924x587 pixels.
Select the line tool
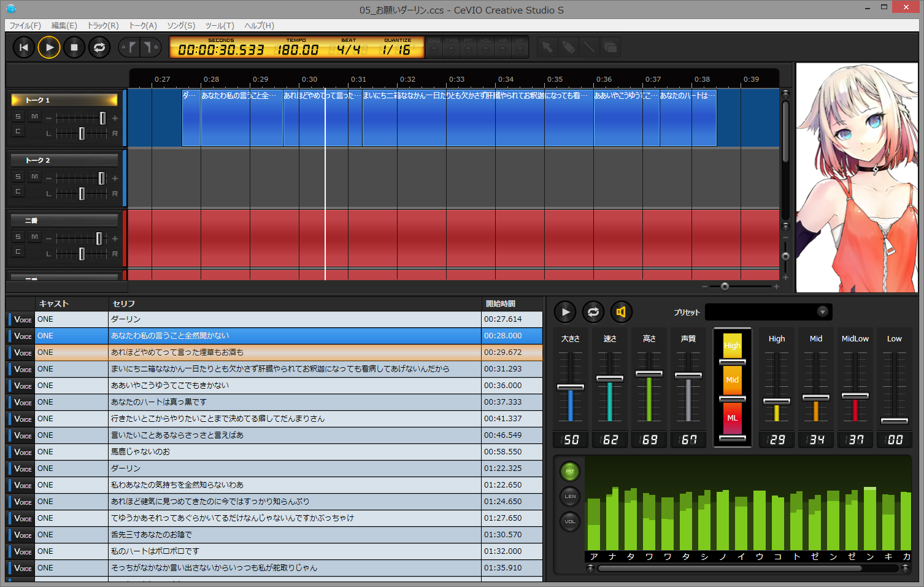point(589,47)
